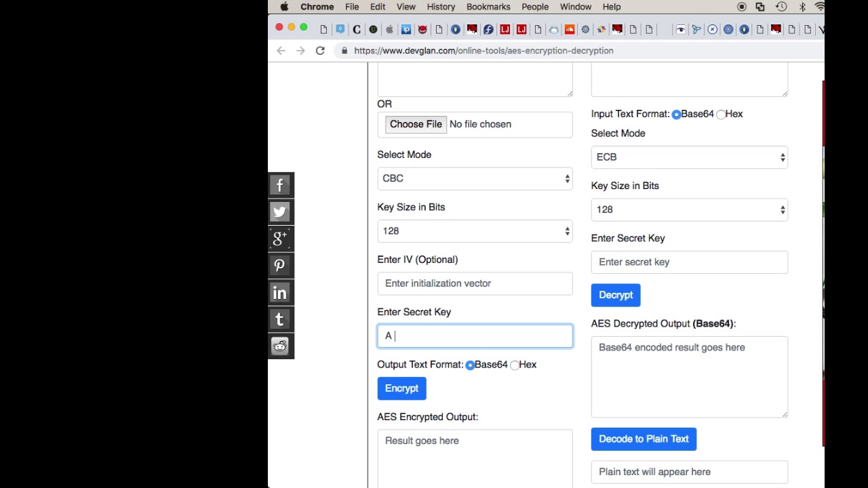The height and width of the screenshot is (488, 868).
Task: Expand encryption Key Size 128 dropdown
Action: (475, 231)
